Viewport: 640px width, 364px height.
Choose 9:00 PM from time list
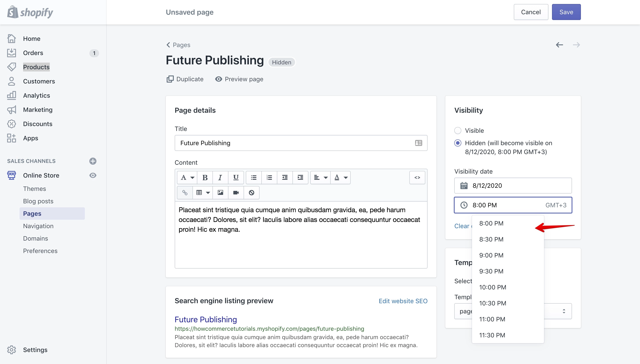[x=508, y=255]
